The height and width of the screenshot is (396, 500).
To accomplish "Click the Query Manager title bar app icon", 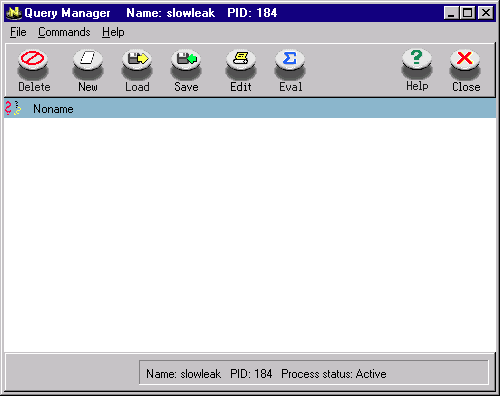I will point(14,13).
